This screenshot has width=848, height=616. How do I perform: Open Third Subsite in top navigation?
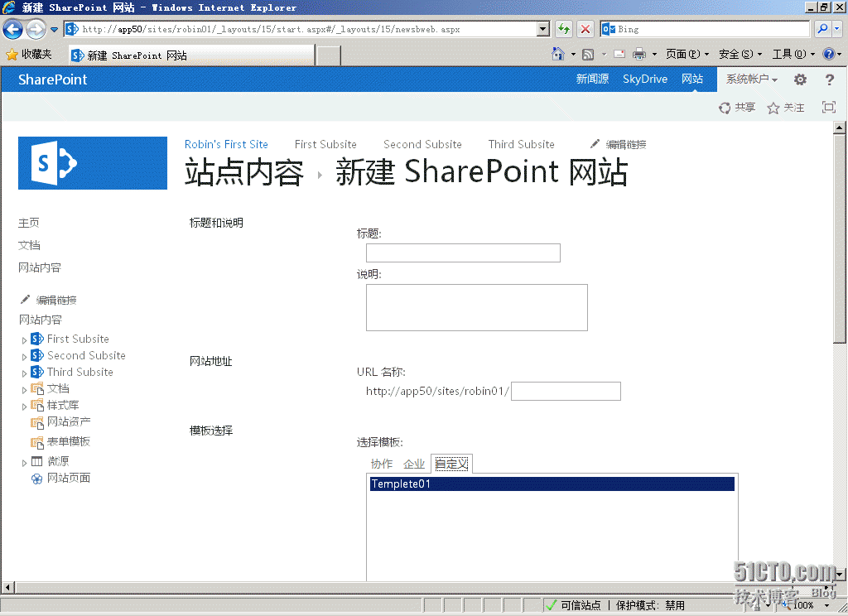(522, 144)
